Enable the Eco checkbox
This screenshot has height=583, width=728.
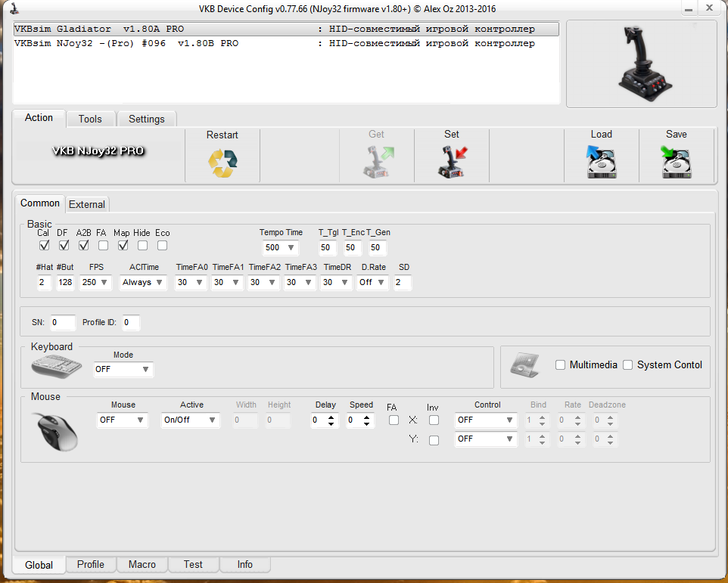[162, 245]
